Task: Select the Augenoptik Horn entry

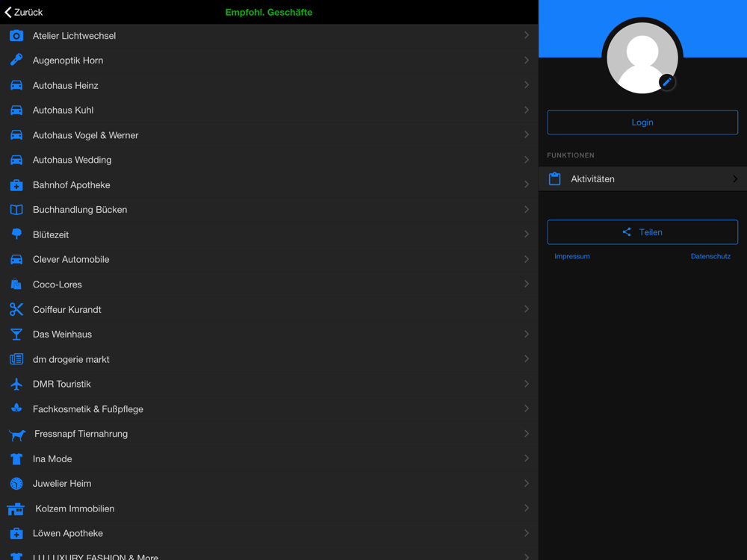Action: pos(269,60)
